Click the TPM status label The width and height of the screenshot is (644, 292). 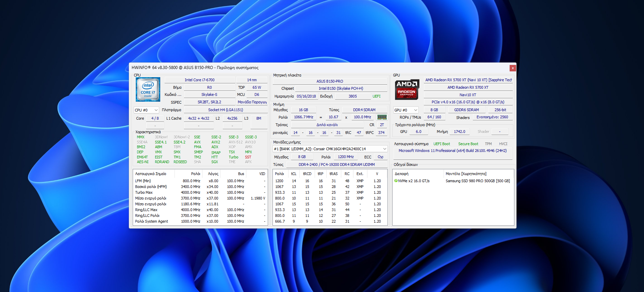point(489,144)
